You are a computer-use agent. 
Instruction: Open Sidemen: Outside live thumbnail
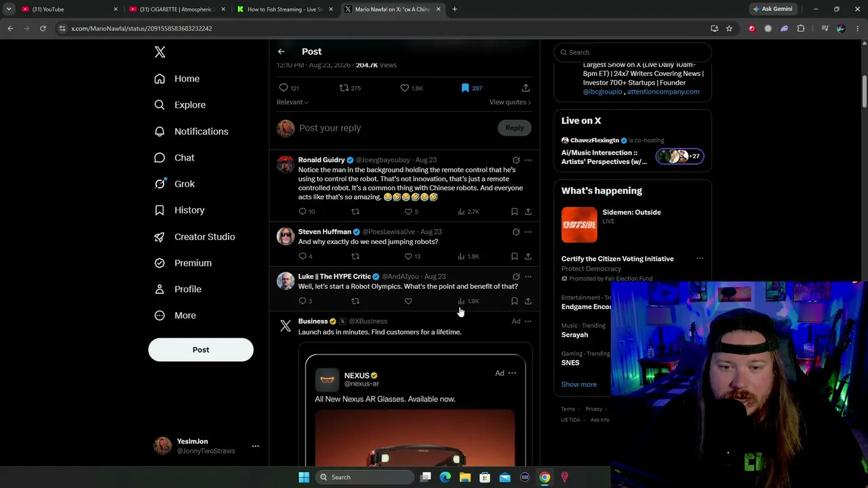579,225
